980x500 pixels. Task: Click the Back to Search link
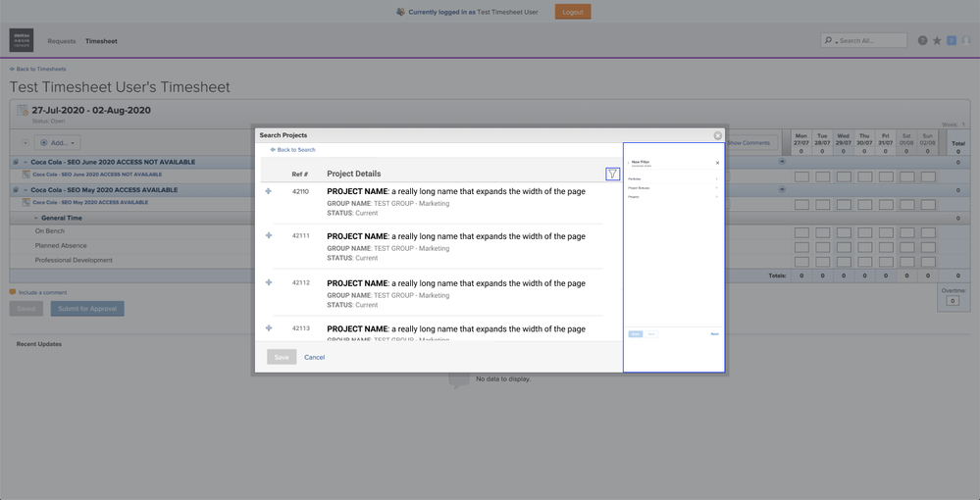point(294,150)
